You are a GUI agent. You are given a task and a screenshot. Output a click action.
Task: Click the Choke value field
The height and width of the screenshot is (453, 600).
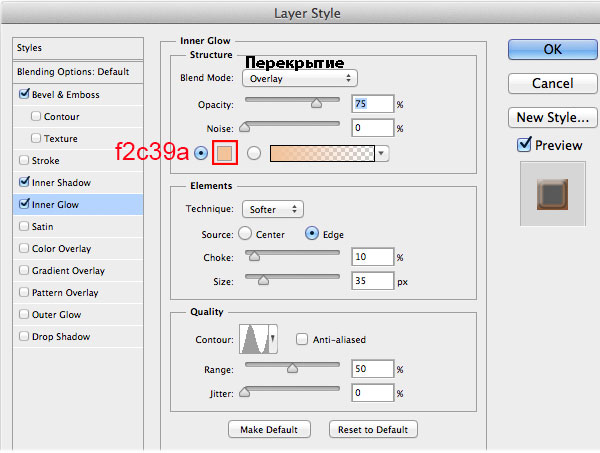(x=372, y=257)
